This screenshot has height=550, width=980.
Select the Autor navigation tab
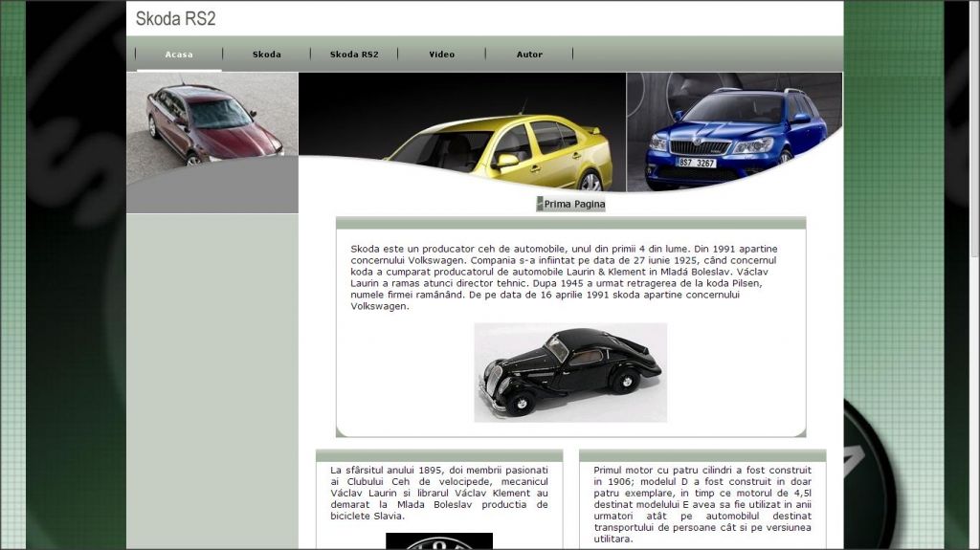click(x=529, y=55)
